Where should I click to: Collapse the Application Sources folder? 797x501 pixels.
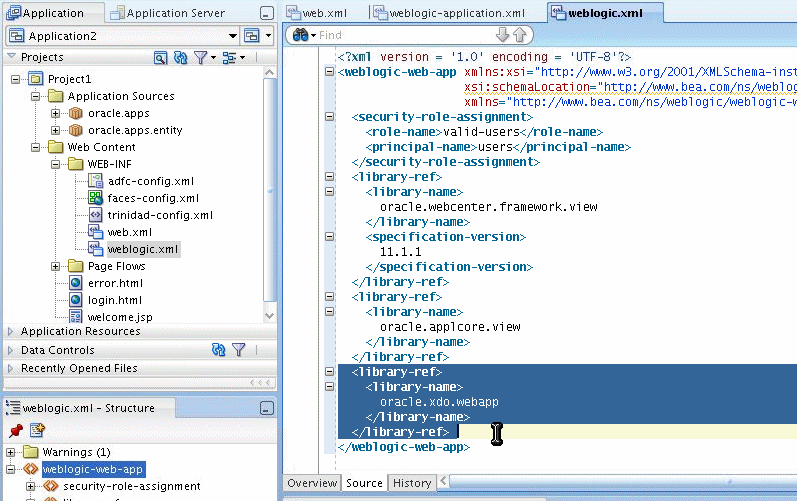point(36,96)
